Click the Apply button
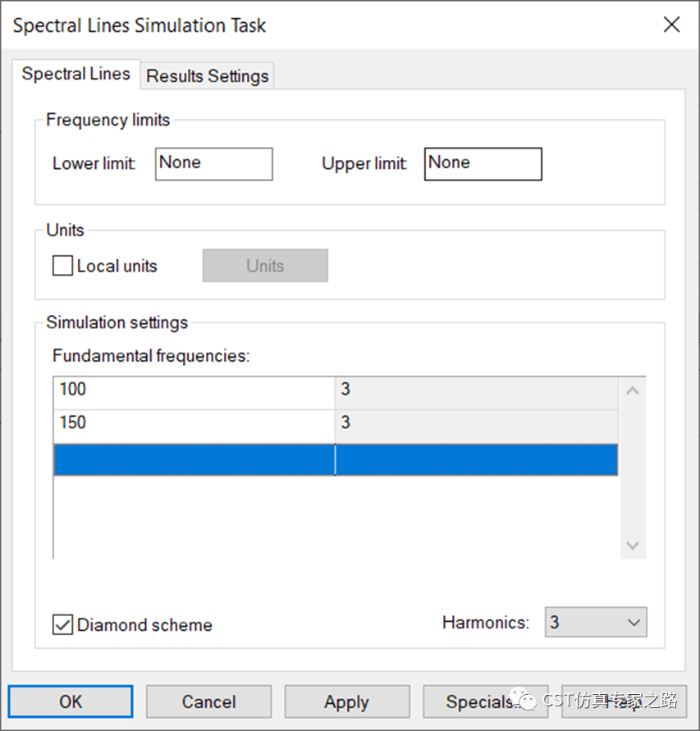700x731 pixels. click(346, 701)
